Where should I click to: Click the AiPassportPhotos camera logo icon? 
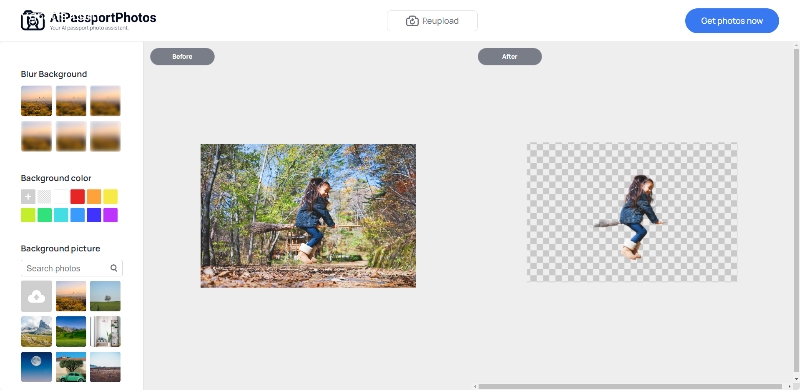coord(33,20)
